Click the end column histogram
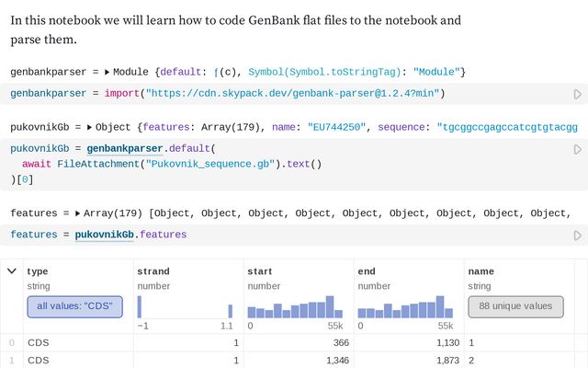 (x=404, y=307)
